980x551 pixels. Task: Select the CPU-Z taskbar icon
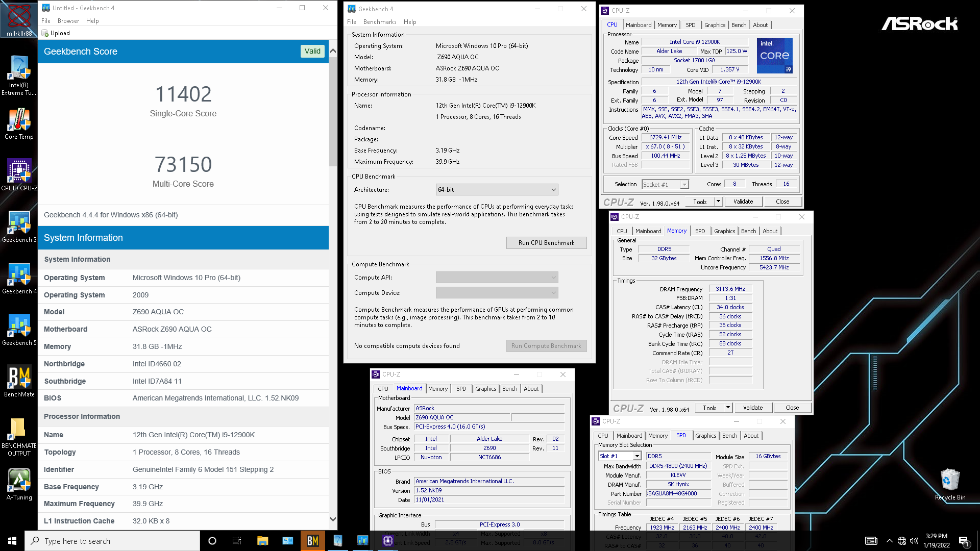(387, 541)
